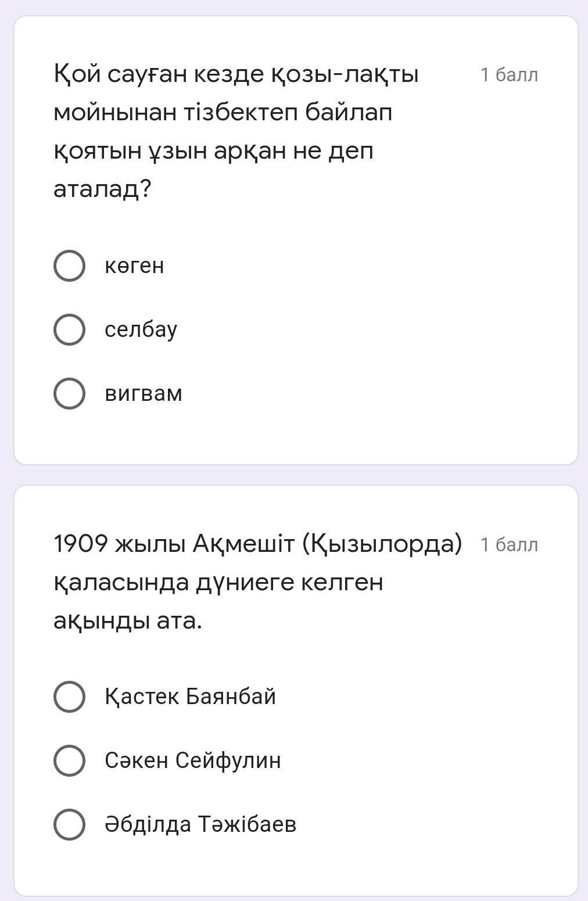Click the селбау answer label text
The image size is (588, 901).
click(x=141, y=330)
